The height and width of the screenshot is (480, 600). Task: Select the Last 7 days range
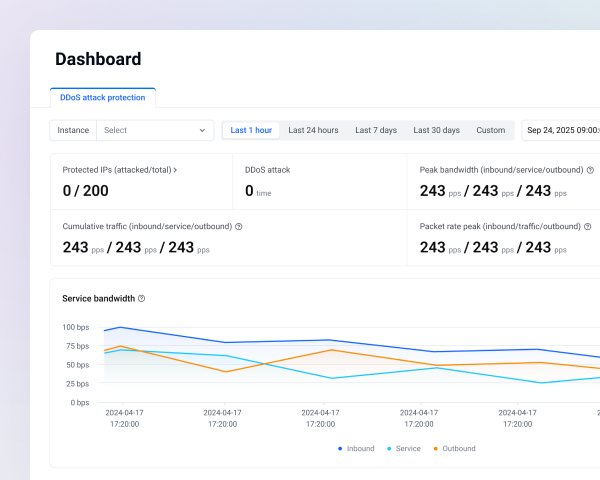pos(376,130)
